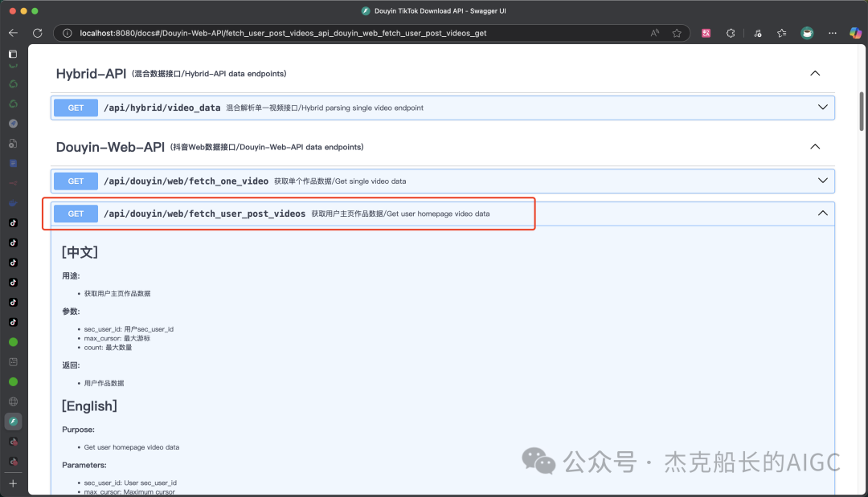Screen dimensions: 868x497
Task: Open the /api/hybrid/video_data path link
Action: tap(162, 108)
